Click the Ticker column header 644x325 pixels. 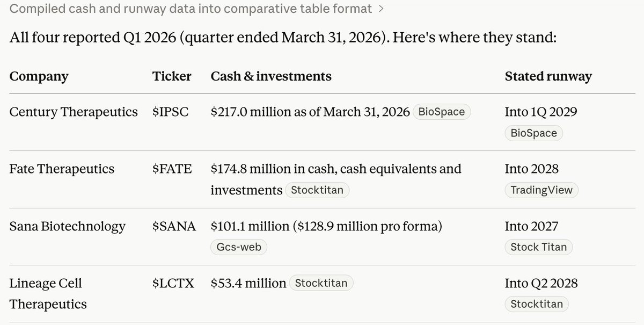tap(172, 76)
